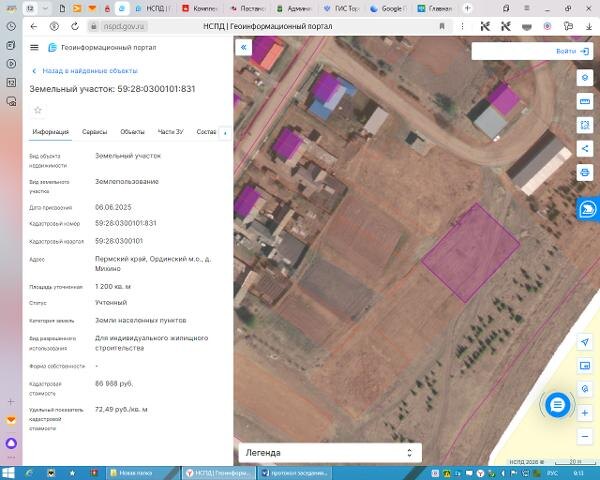The image size is (600, 480).
Task: Go back via Назад в найденные объекты
Action: point(85,71)
